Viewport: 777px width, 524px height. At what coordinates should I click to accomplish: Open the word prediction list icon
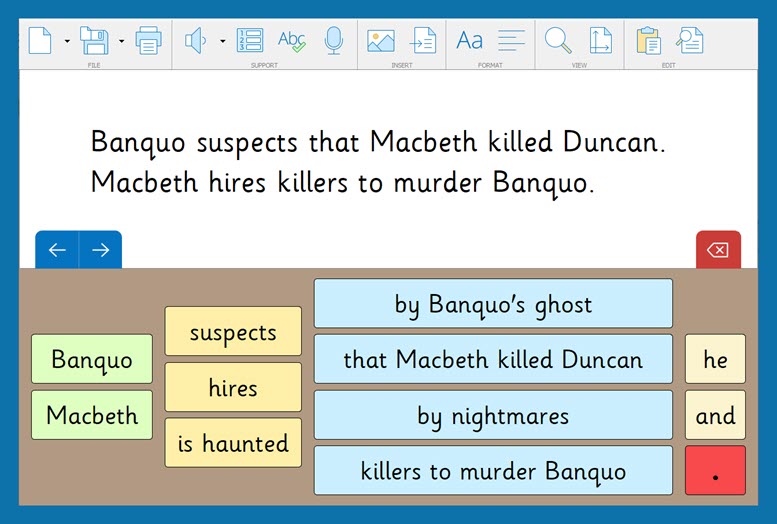(249, 40)
